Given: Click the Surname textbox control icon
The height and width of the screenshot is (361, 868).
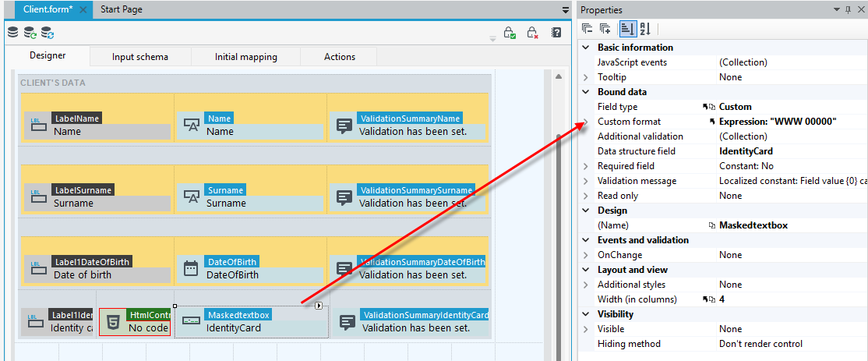Looking at the screenshot, I should (191, 196).
